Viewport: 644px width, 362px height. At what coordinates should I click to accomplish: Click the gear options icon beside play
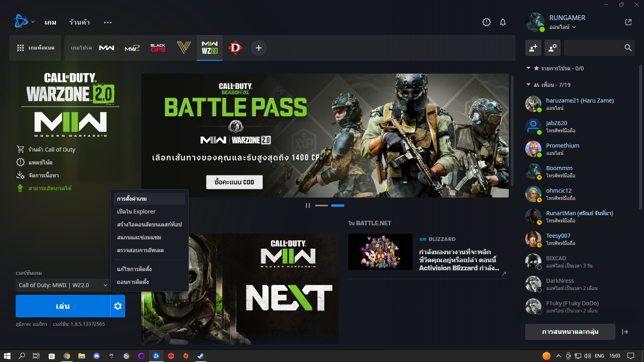[118, 306]
